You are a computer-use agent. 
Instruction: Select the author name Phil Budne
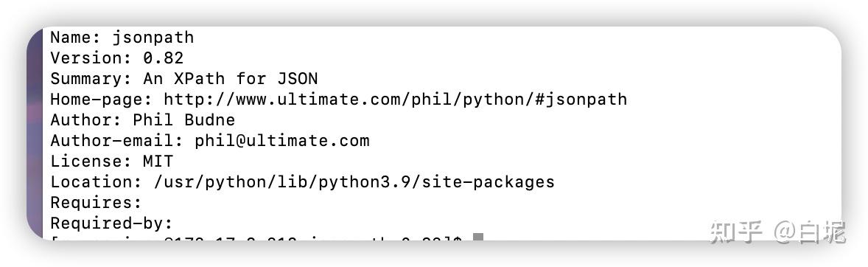point(183,119)
